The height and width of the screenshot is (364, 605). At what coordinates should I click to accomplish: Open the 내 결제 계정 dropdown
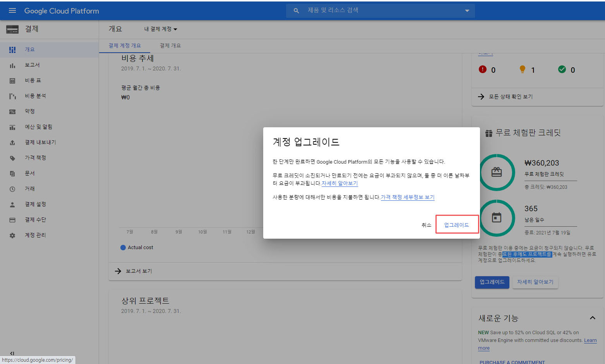coord(161,29)
